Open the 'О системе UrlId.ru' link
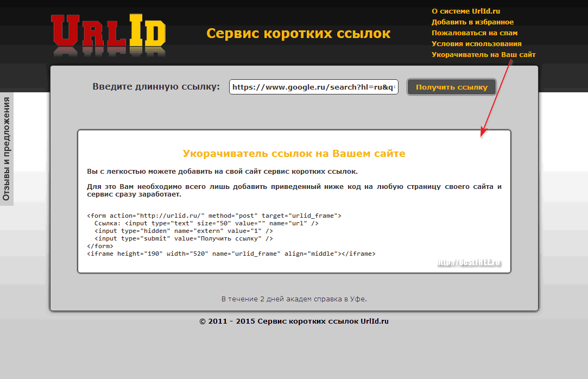Screen dimensions: 588x379 [465, 11]
